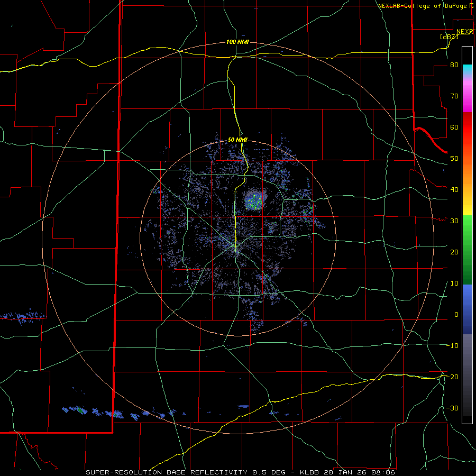The image size is (476, 476).
Task: Click the 20 value on dBZ scale
Action: (454, 252)
